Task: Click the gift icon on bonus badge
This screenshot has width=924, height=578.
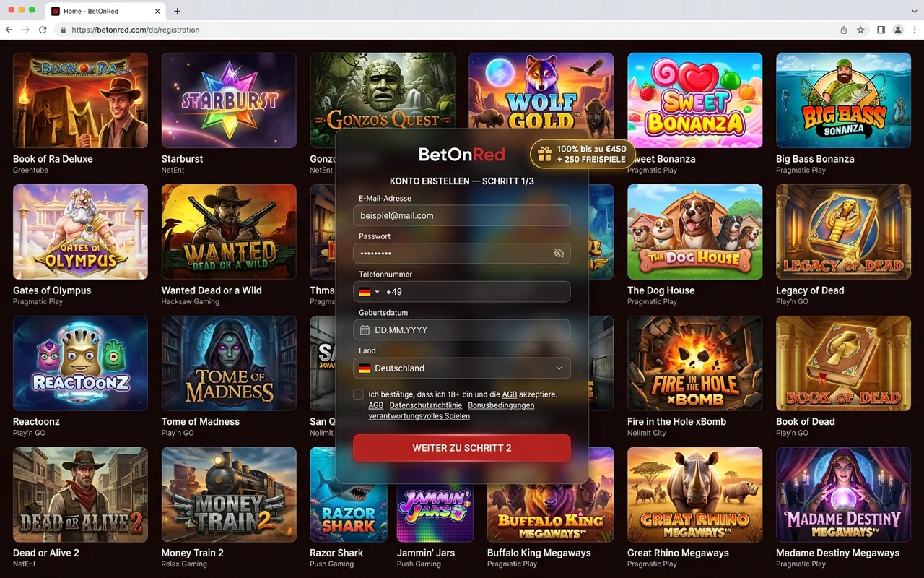Action: click(x=544, y=154)
